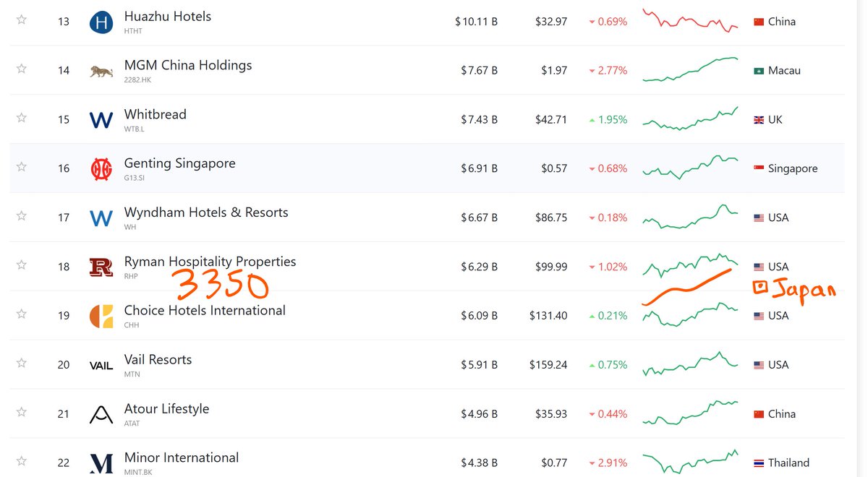Click the Ryman Hospitality R logo
Image resolution: width=868 pixels, height=477 pixels.
(x=101, y=267)
